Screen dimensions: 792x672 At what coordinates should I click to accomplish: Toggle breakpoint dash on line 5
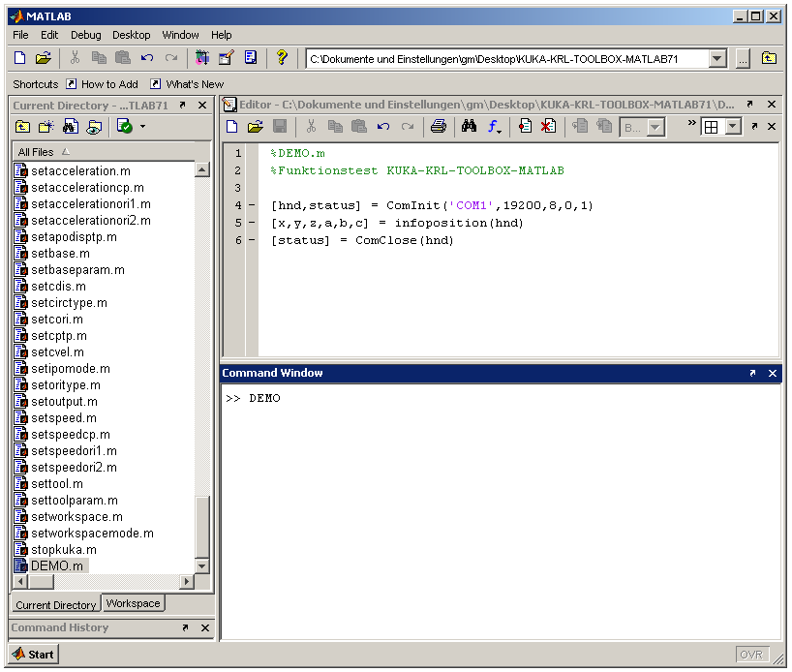pos(252,223)
